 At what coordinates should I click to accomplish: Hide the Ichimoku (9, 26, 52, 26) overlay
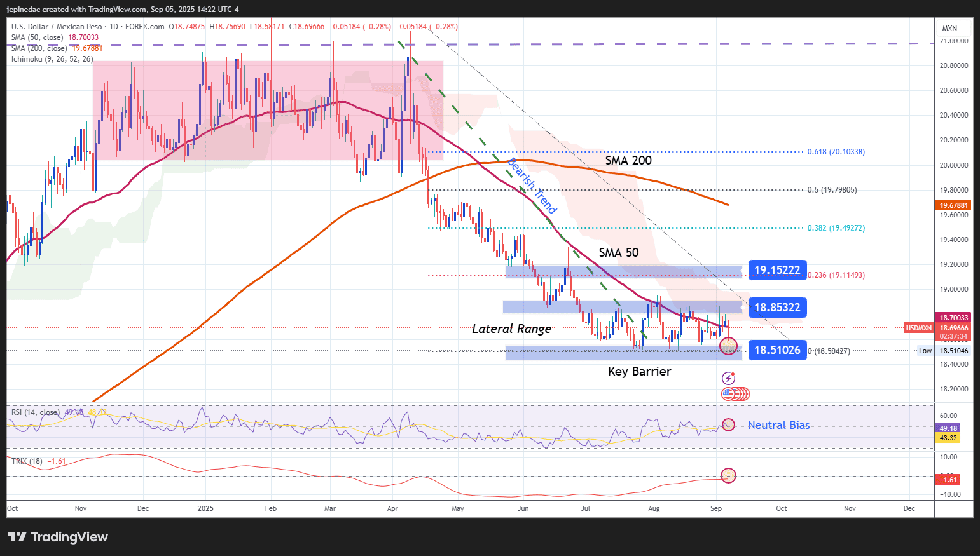[x=51, y=58]
